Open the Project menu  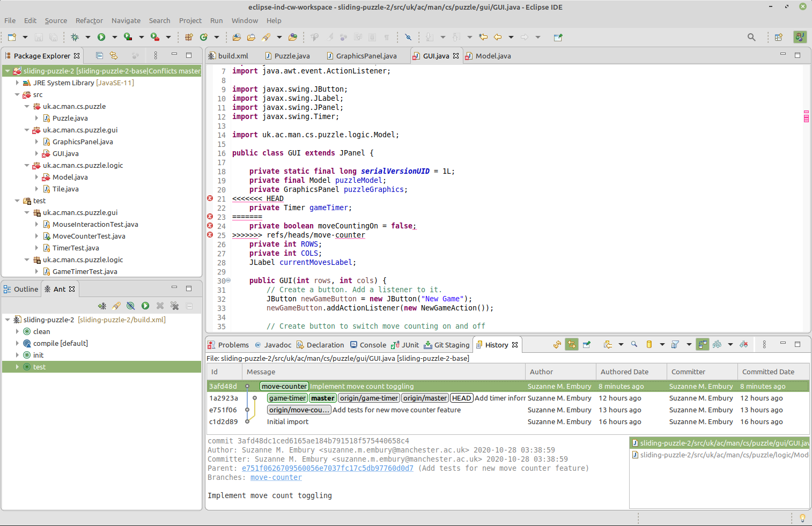pyautogui.click(x=190, y=20)
